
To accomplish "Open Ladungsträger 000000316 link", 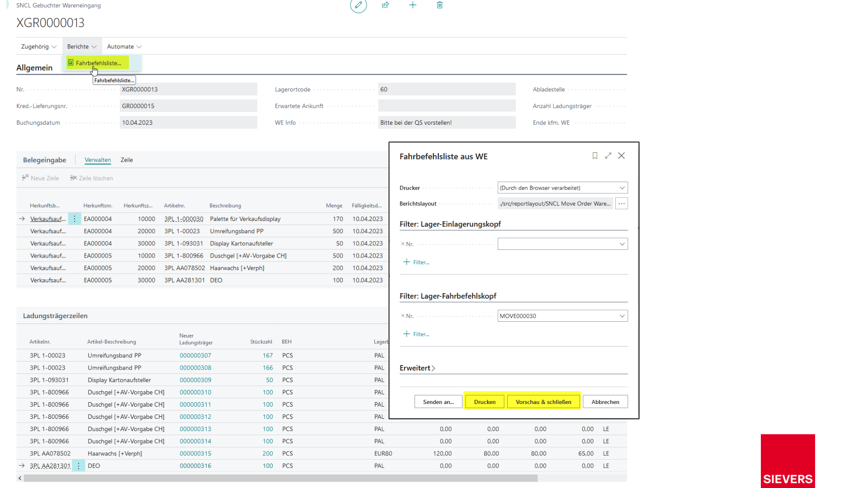I will (x=195, y=466).
